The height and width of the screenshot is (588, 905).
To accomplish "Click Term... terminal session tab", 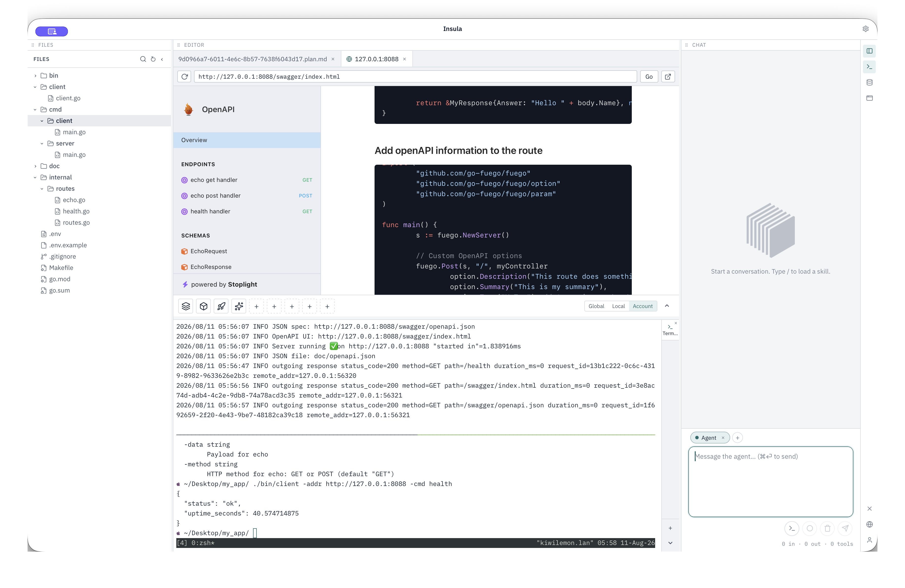I will (670, 330).
